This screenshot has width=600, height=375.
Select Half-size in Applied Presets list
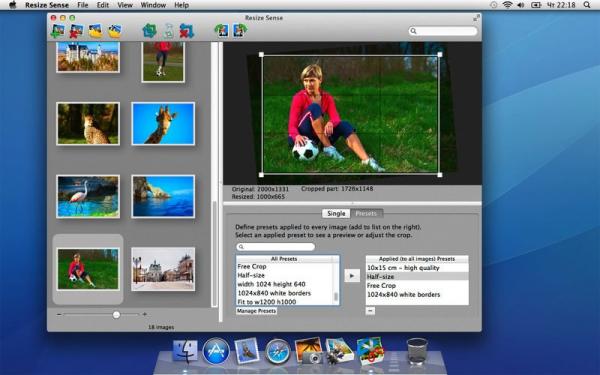(x=417, y=277)
